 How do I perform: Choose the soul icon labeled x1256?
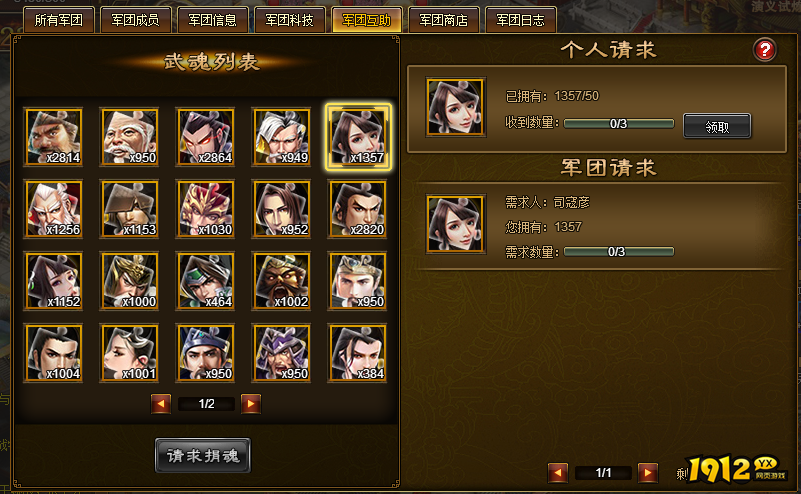(x=53, y=209)
